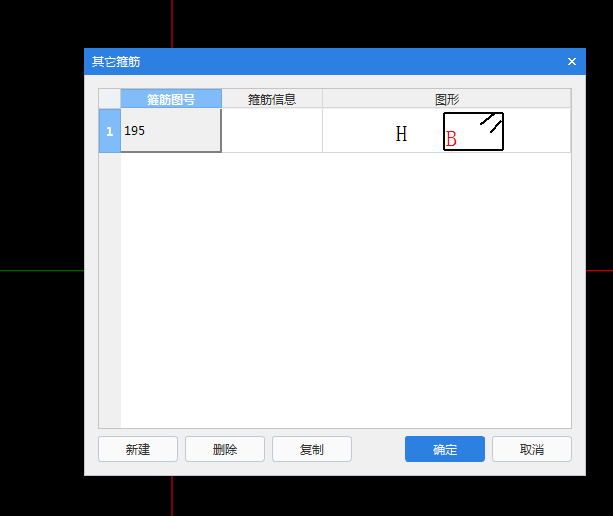Viewport: 613px width, 516px height.
Task: Select row header number 1
Action: 110,131
